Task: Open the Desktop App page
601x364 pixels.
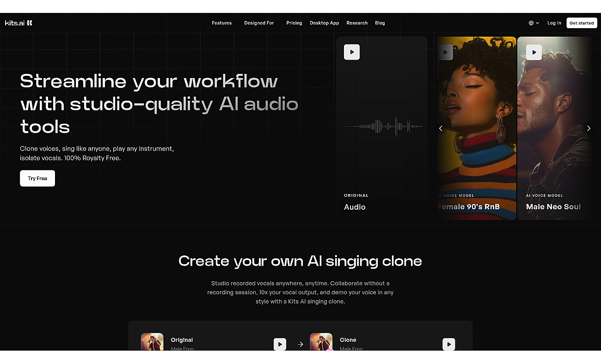Action: [x=325, y=23]
